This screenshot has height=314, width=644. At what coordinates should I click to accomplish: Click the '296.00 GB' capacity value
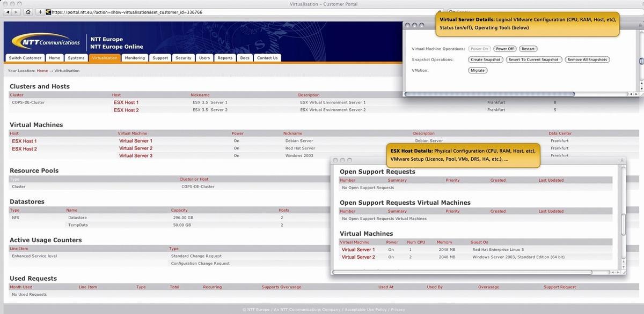click(183, 218)
